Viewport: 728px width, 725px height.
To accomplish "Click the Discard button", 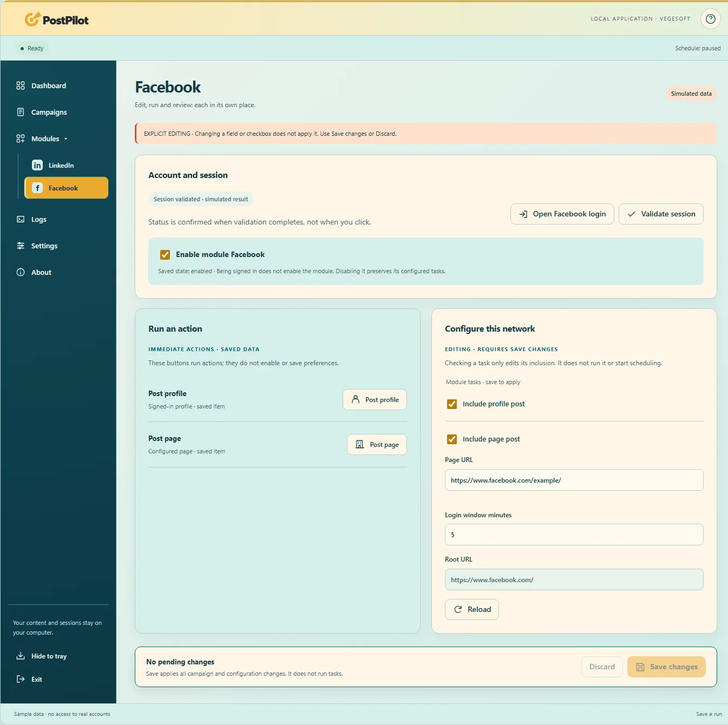I will click(602, 667).
